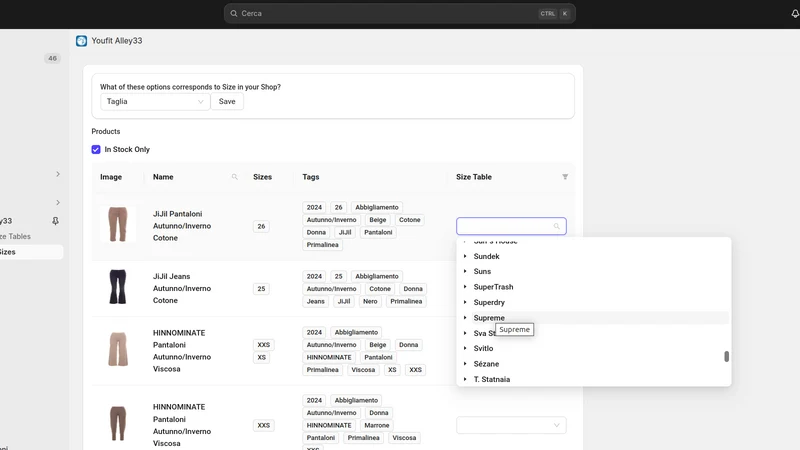Select Sundek from the brand list
This screenshot has height=450, width=800.
click(x=486, y=256)
